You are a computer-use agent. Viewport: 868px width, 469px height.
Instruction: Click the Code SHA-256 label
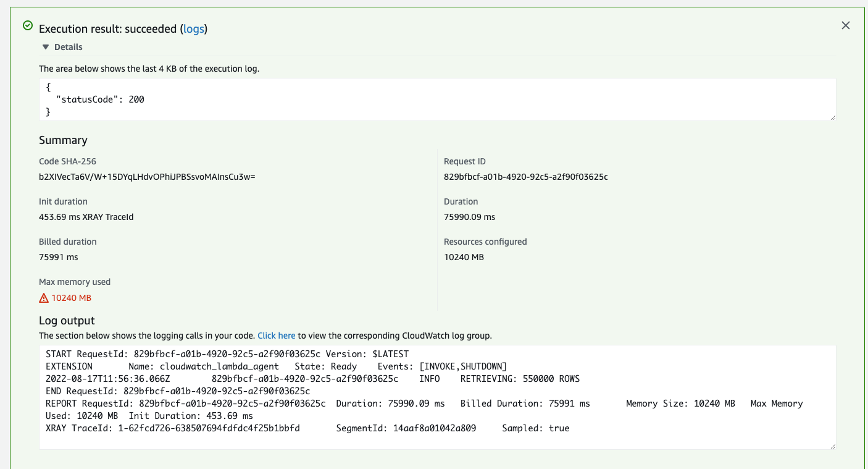point(67,161)
